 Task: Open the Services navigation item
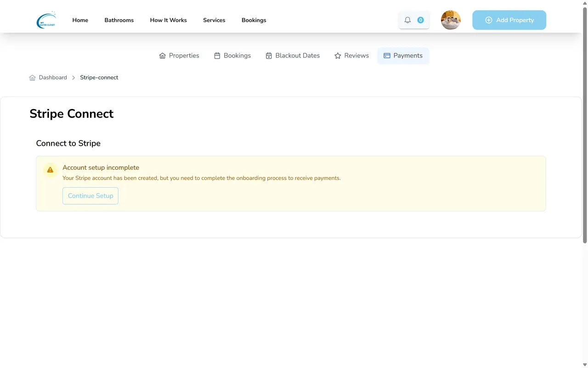pyautogui.click(x=214, y=20)
